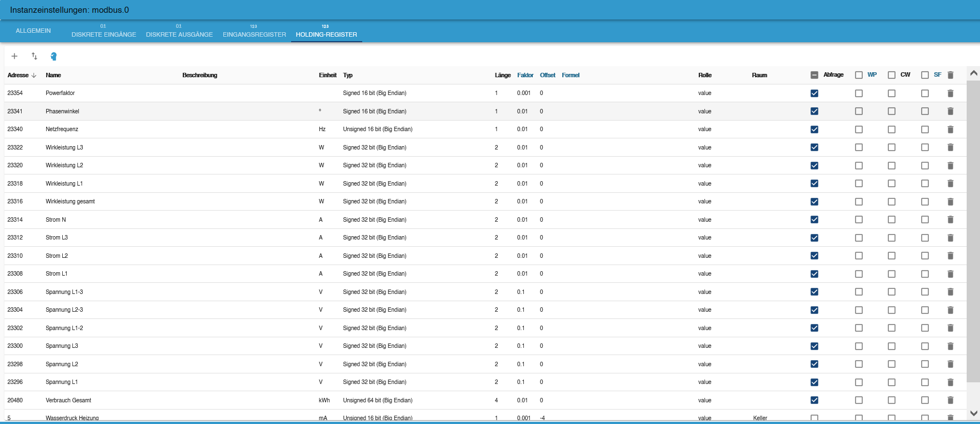Delete Strom L1 register
Screen dimensions: 980x424
(950, 274)
